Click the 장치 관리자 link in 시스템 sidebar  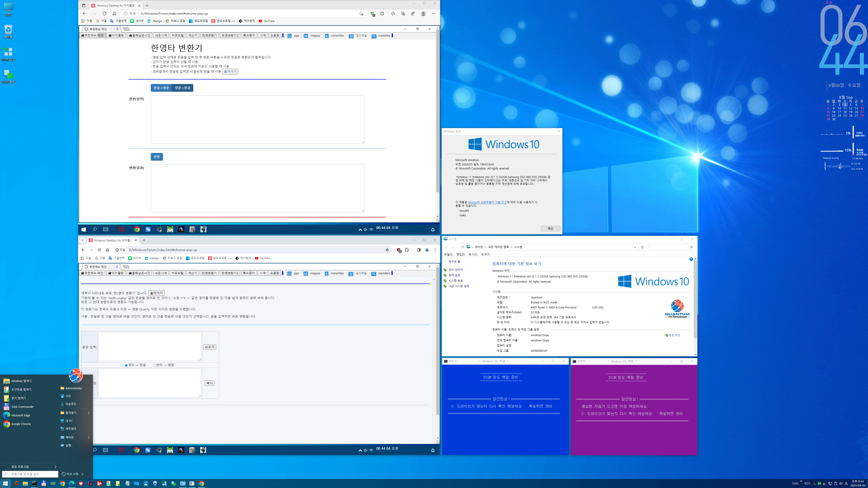pos(455,270)
